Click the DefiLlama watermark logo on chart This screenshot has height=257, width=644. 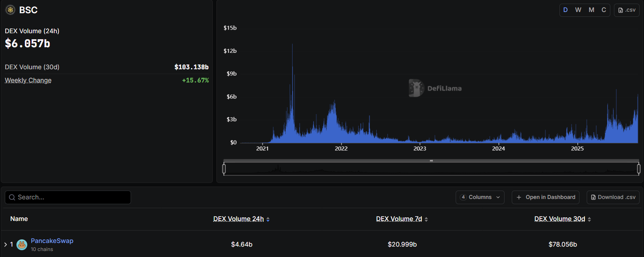[416, 88]
